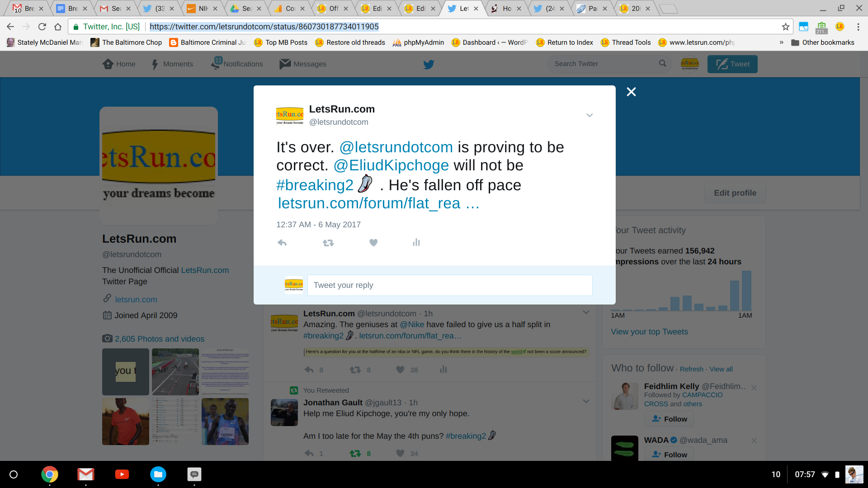Open Files app from the shelf
The height and width of the screenshot is (488, 868).
tap(158, 474)
